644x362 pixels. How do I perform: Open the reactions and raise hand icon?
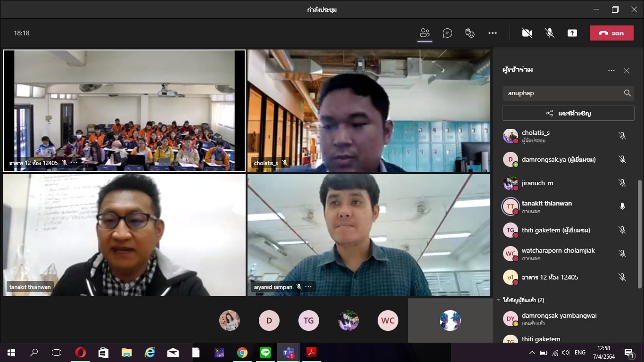(x=470, y=33)
